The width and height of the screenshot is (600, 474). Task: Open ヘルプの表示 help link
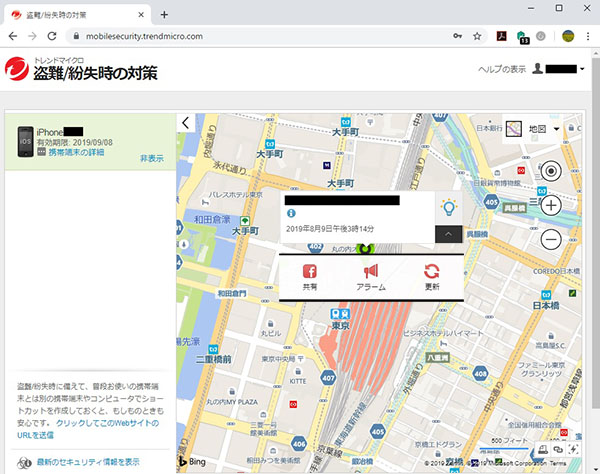(502, 69)
